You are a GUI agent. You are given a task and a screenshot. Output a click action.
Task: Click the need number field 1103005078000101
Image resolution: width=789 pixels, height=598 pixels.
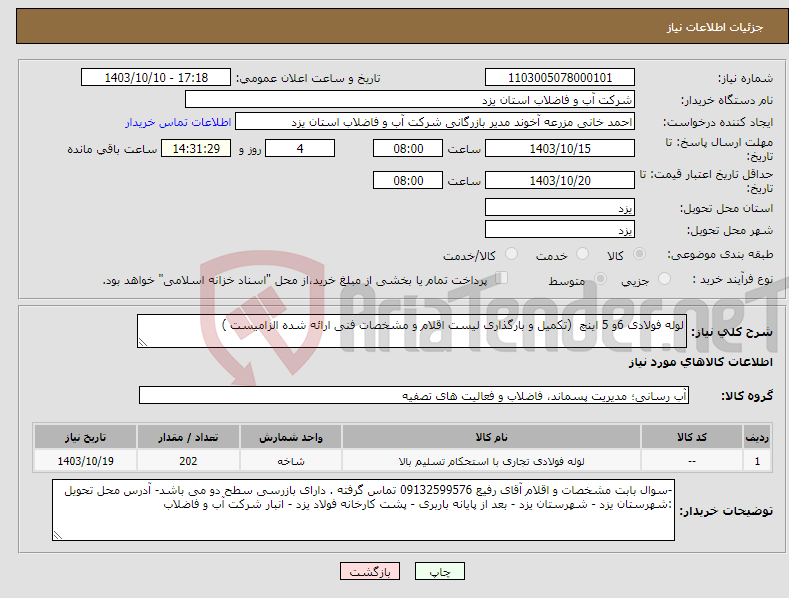[560, 78]
